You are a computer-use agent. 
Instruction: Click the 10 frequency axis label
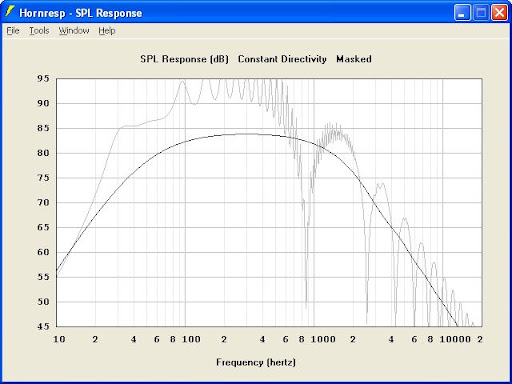coord(59,339)
